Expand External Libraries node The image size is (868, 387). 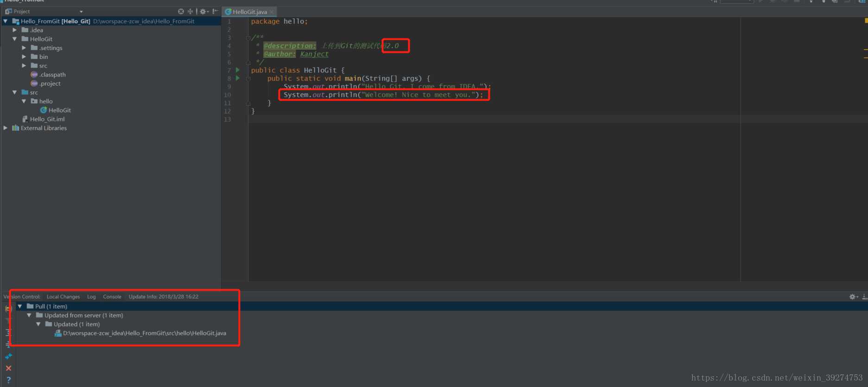6,128
